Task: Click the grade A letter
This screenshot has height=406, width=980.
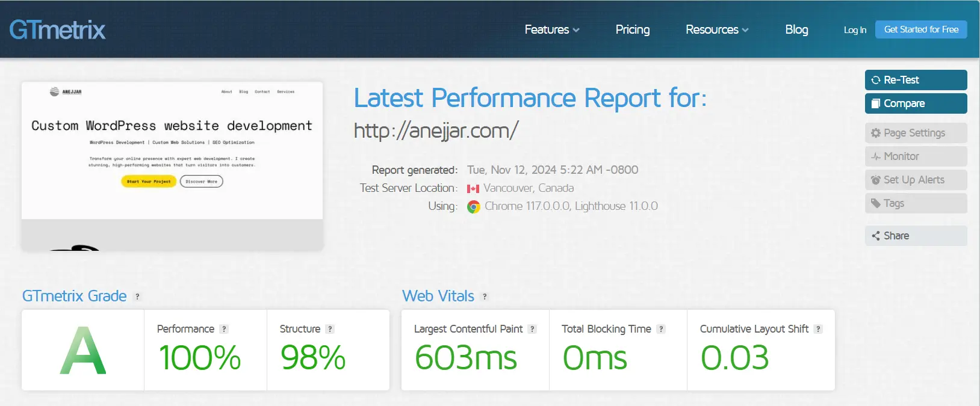Action: point(83,351)
